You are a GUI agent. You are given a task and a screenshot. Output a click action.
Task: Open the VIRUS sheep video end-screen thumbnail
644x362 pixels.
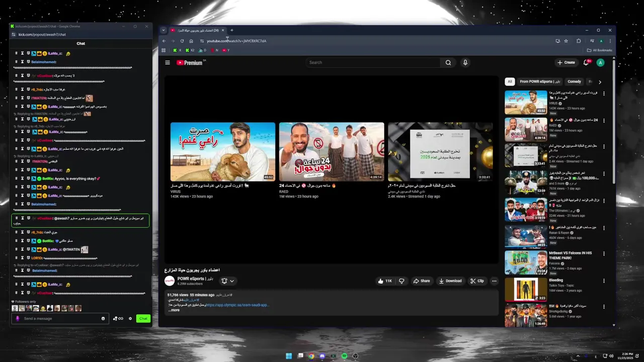223,152
